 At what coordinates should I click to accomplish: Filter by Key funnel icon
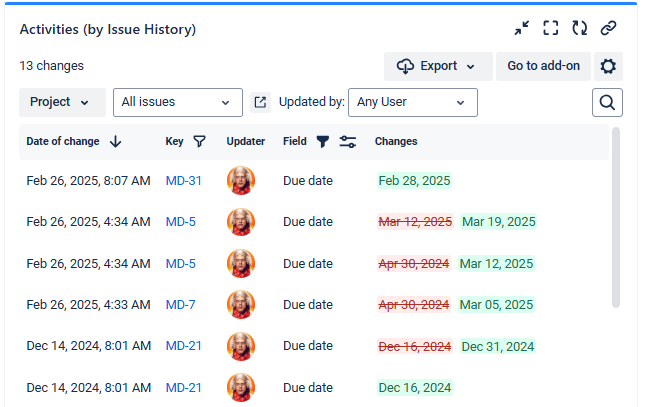coord(200,142)
